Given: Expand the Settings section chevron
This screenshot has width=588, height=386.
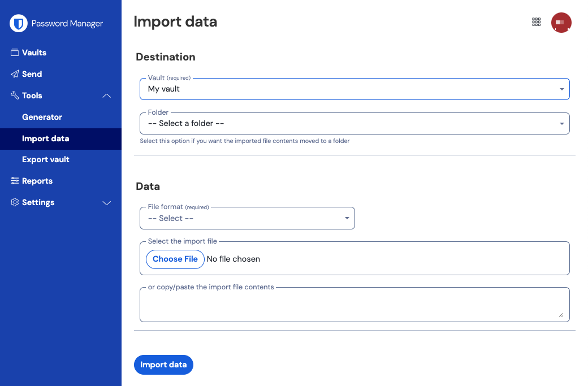Looking at the screenshot, I should 107,202.
